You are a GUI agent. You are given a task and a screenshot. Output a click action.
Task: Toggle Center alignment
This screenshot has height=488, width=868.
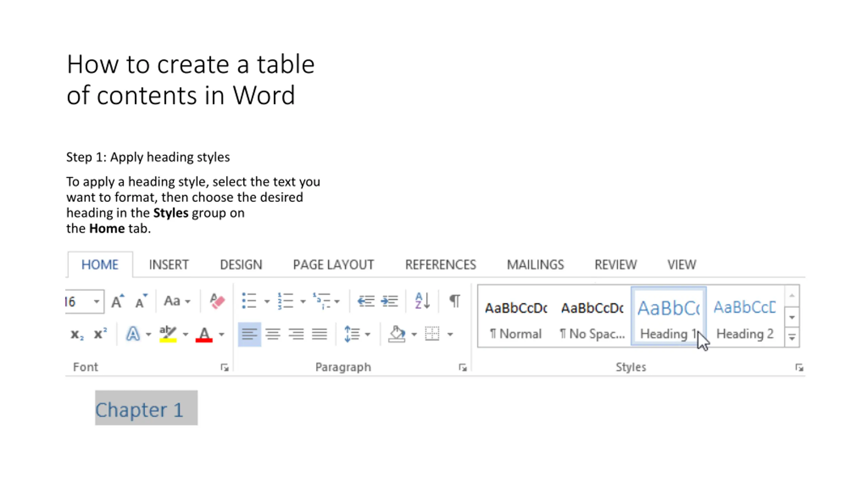(x=273, y=334)
